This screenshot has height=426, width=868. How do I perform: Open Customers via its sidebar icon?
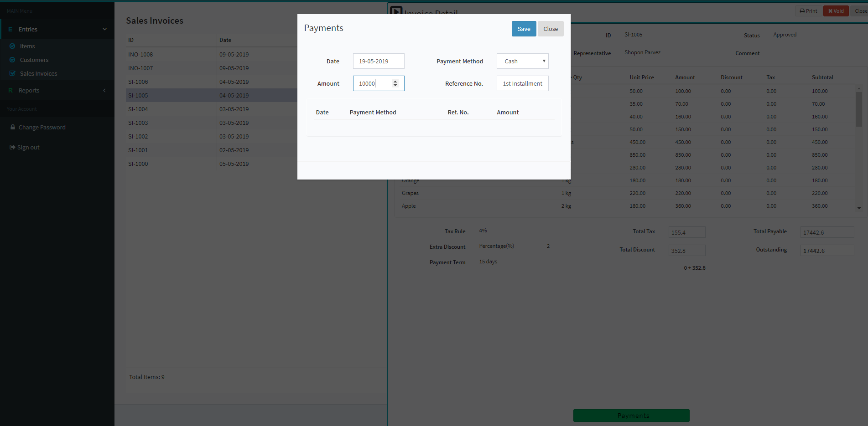(x=13, y=60)
